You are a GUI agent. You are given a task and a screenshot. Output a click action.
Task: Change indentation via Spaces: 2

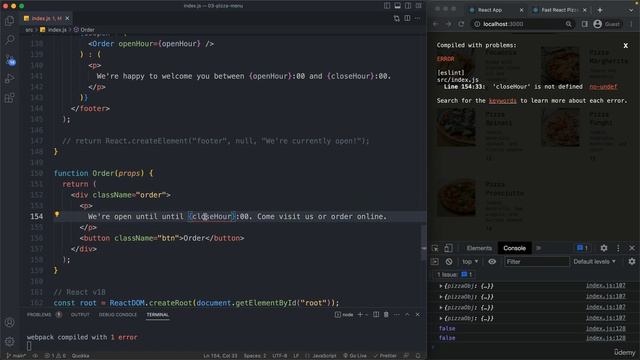click(255, 356)
